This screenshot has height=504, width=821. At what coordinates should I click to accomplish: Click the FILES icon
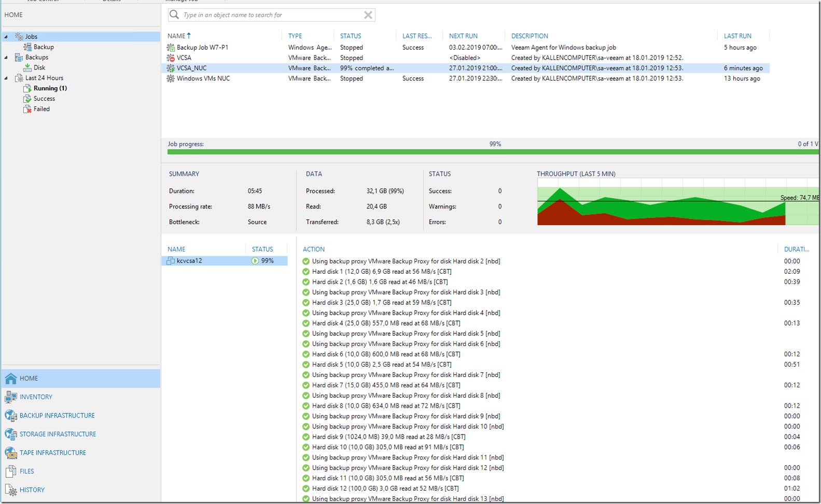(x=11, y=471)
